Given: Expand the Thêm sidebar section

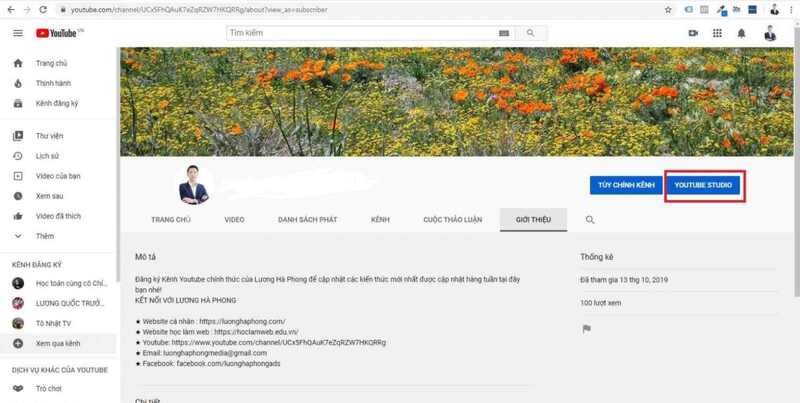Looking at the screenshot, I should pyautogui.click(x=45, y=236).
